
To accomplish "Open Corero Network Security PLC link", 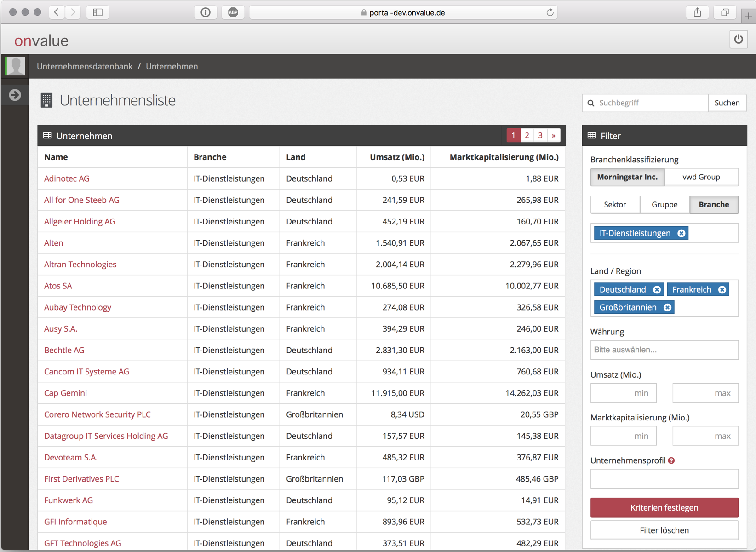I will point(97,414).
